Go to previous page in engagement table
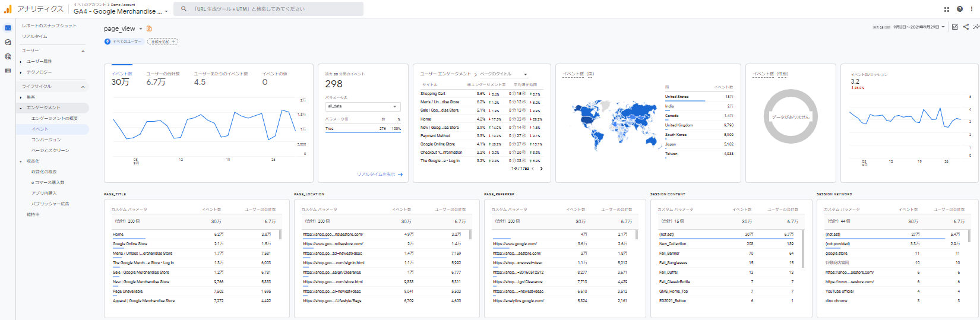980x320 pixels. coord(533,169)
